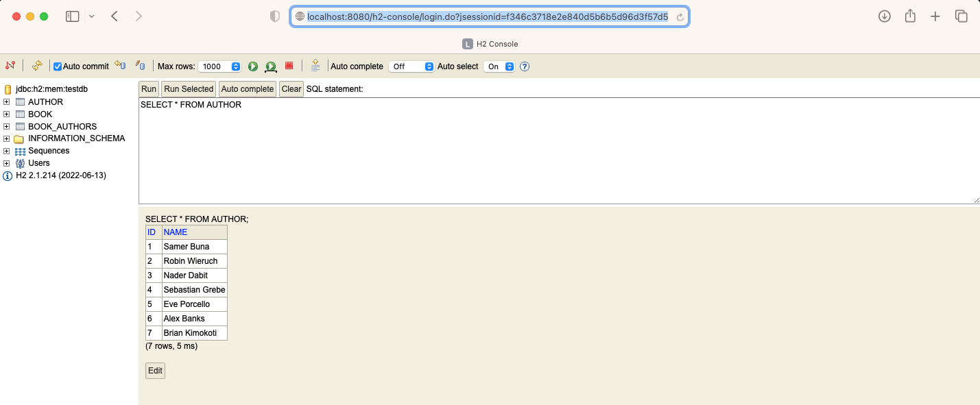Click the 'Sebastian Grebe' cell

tap(195, 290)
